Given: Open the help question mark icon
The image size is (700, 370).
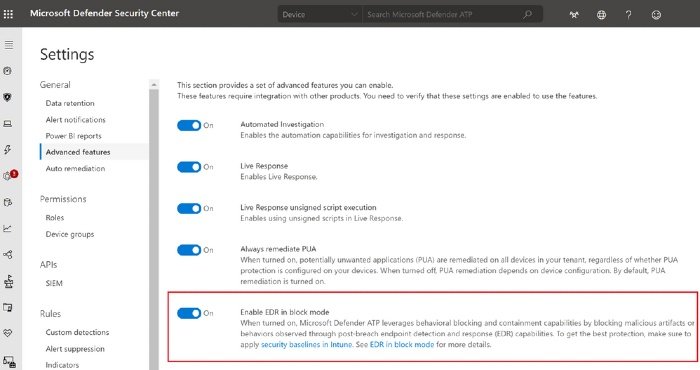Looking at the screenshot, I should [x=629, y=15].
